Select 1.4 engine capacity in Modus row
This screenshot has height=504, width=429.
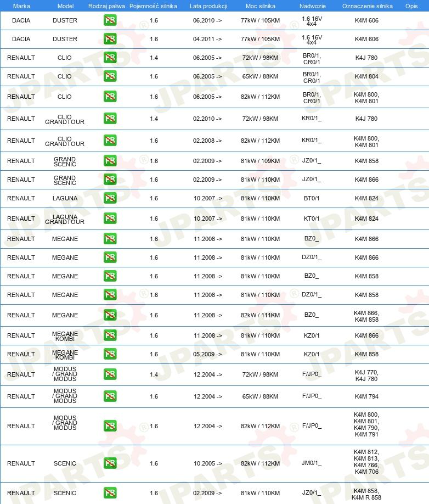point(154,374)
